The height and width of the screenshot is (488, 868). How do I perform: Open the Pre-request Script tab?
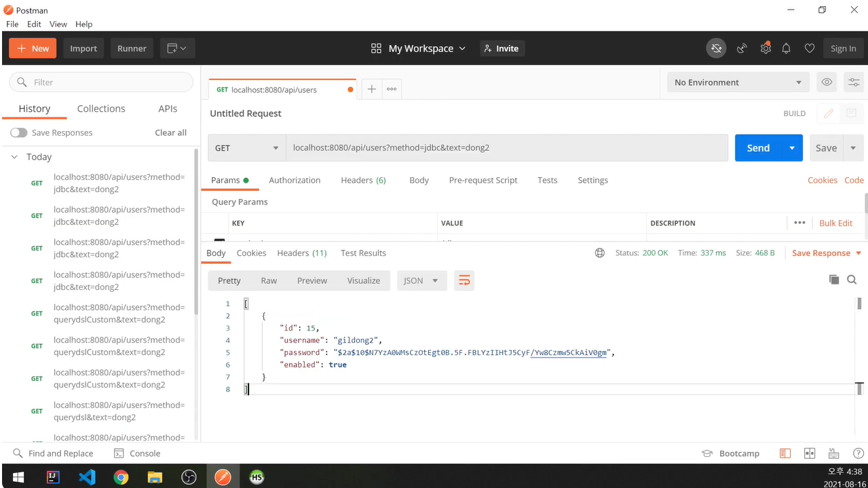(x=483, y=180)
